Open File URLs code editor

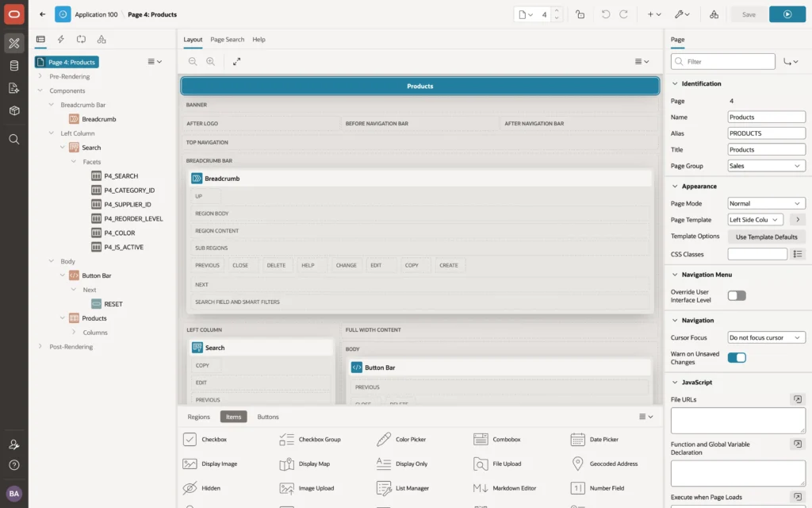click(798, 399)
